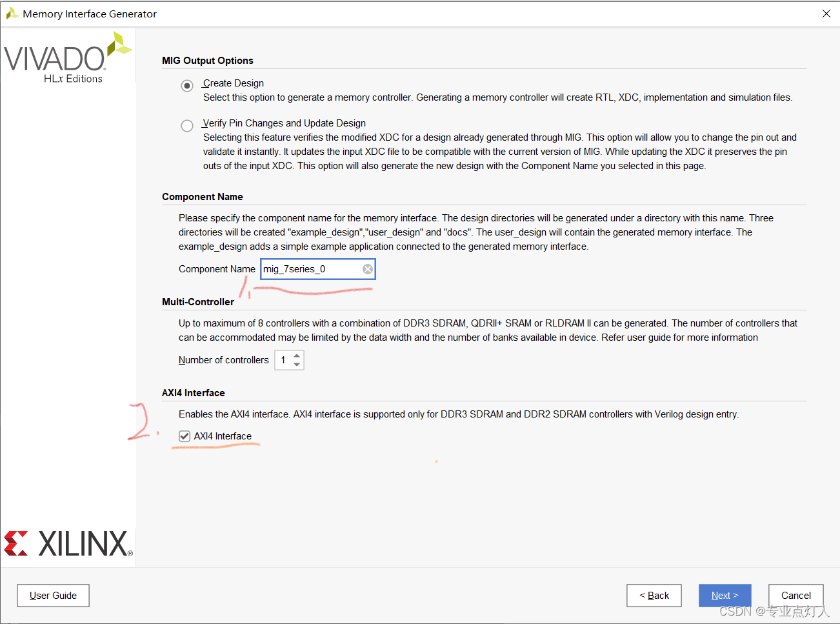
Task: Clear the Component Name field with the X icon
Action: [368, 269]
